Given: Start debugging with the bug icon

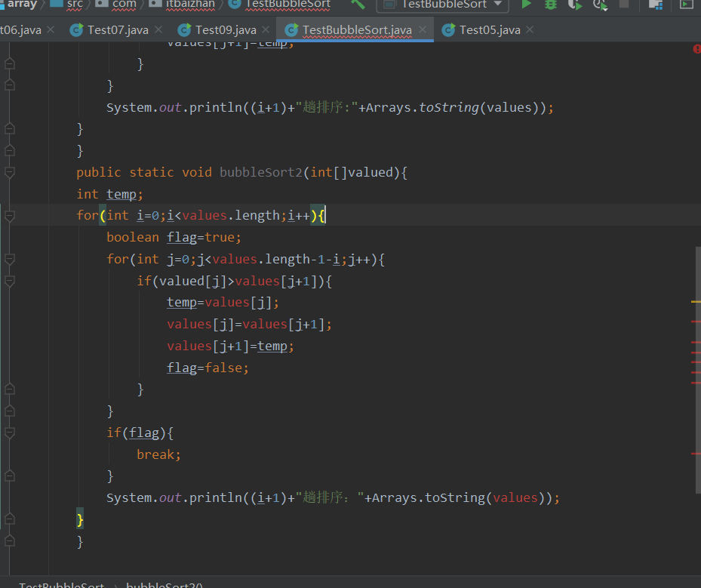Looking at the screenshot, I should coord(550,5).
